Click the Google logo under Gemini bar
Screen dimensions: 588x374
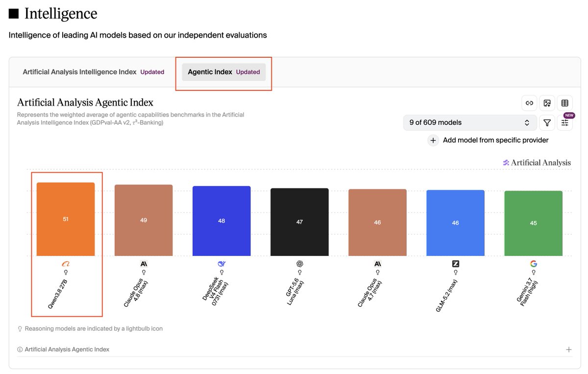tap(533, 264)
